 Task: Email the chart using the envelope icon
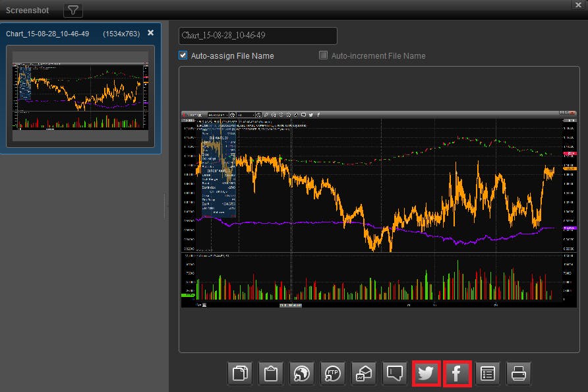click(x=364, y=374)
